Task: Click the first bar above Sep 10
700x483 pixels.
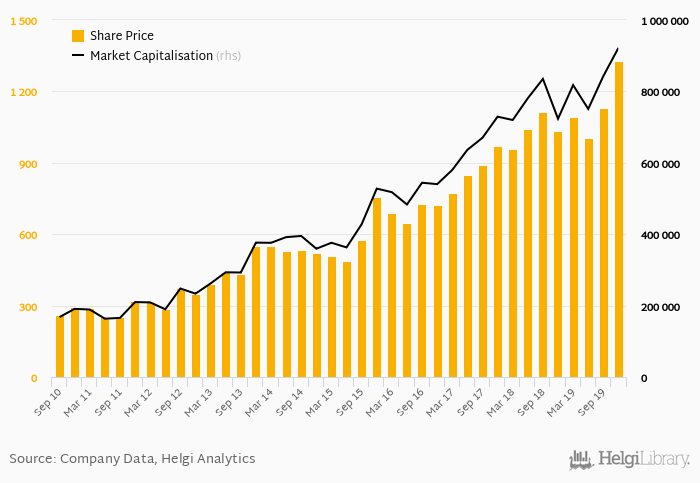Action: tap(60, 346)
